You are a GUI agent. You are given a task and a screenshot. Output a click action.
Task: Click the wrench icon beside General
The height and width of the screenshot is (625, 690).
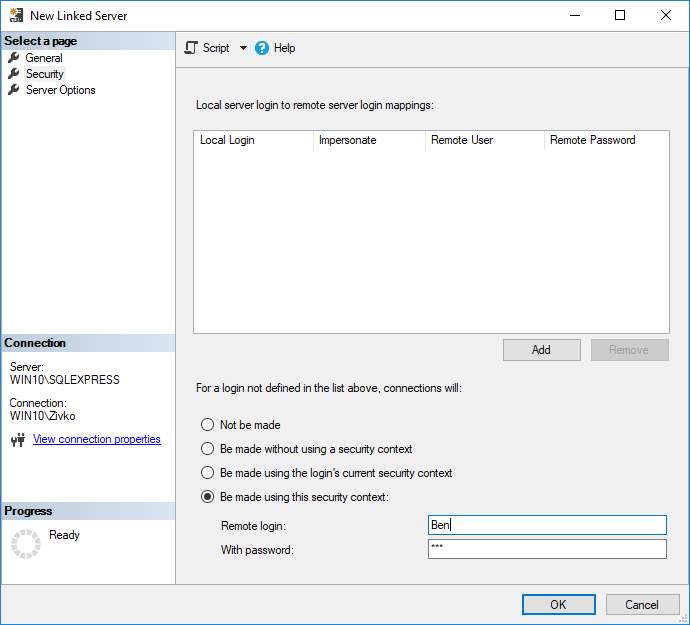tap(14, 58)
